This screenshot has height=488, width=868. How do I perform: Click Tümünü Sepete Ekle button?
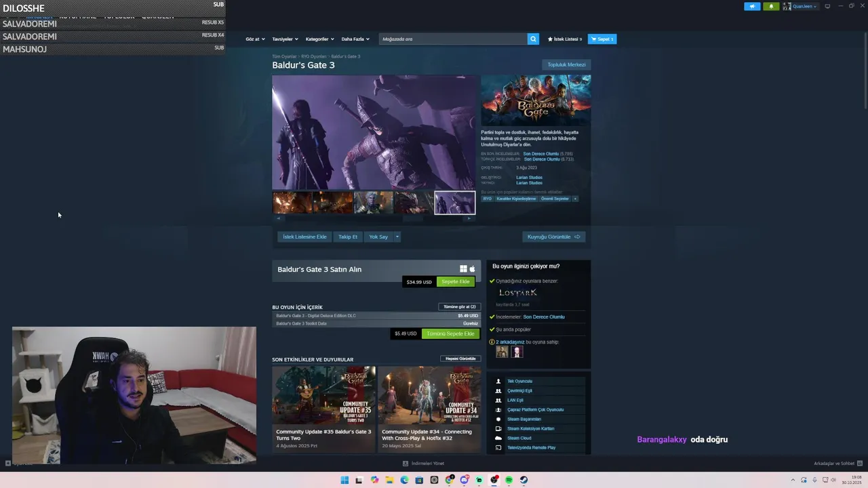(450, 333)
